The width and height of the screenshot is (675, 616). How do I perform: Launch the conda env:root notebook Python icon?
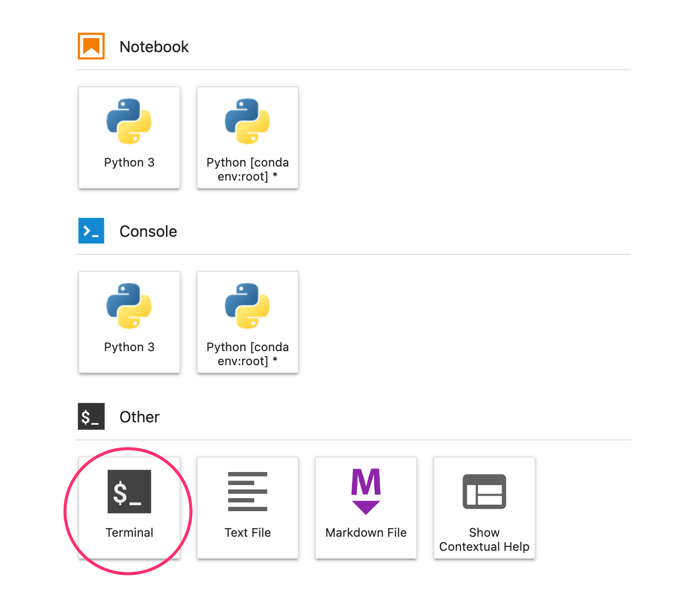[247, 121]
